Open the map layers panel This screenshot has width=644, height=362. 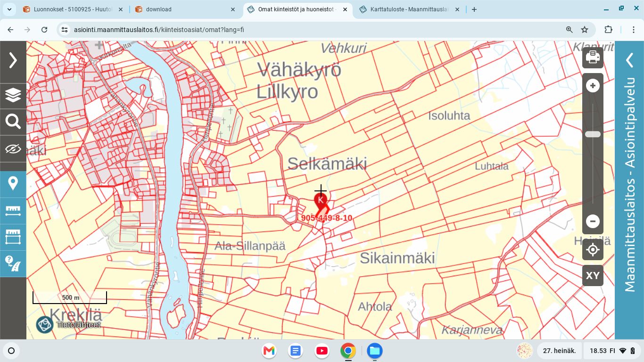13,95
